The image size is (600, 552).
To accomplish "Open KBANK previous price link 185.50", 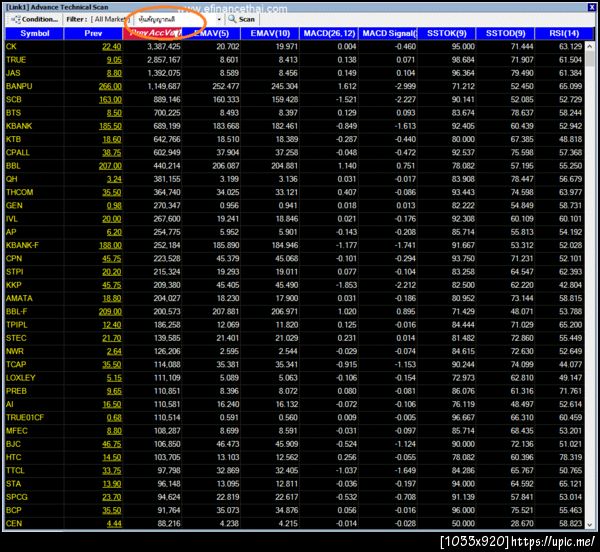I will (110, 126).
